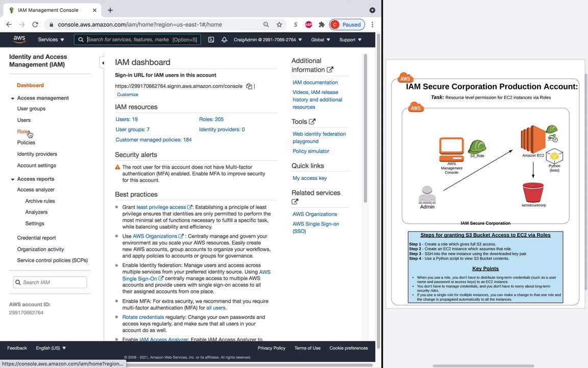Collapse the IAM side navigation panel
This screenshot has height=368, width=588.
103,63
